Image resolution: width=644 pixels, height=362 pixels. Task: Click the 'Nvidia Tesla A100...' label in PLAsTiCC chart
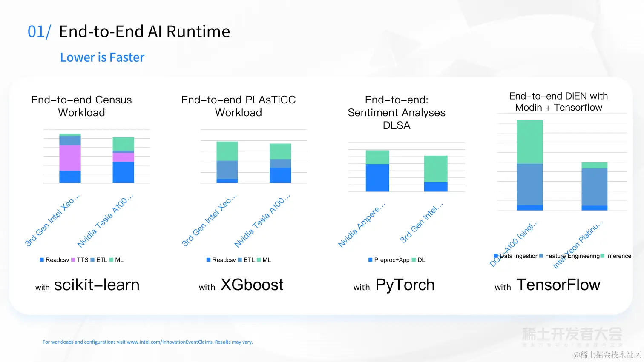(x=262, y=221)
